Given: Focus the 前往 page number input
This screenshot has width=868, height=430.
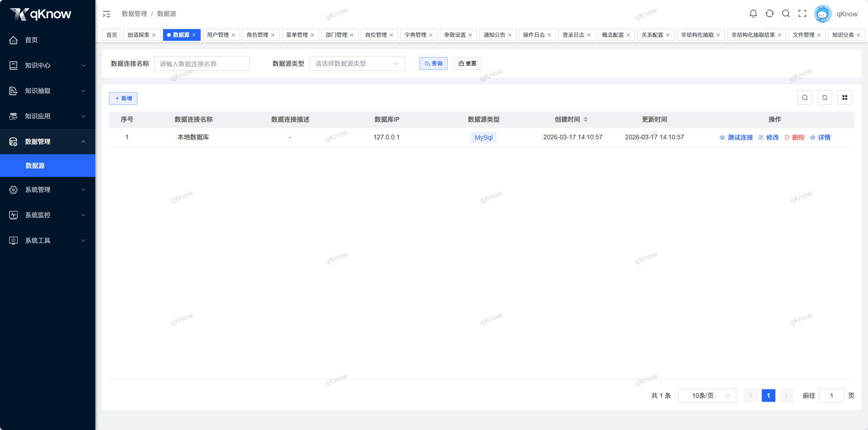Looking at the screenshot, I should point(832,396).
